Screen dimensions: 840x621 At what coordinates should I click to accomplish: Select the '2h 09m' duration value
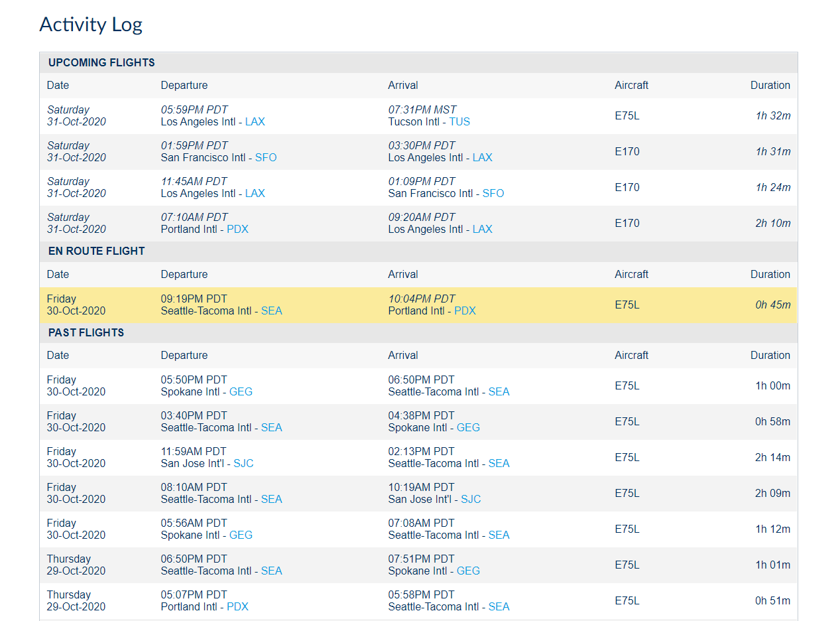pyautogui.click(x=773, y=494)
